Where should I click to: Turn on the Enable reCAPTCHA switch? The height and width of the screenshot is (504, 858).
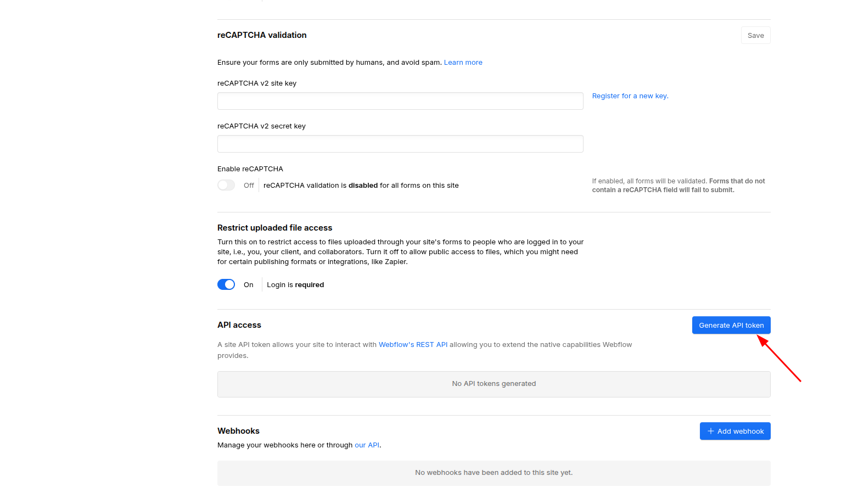point(226,186)
